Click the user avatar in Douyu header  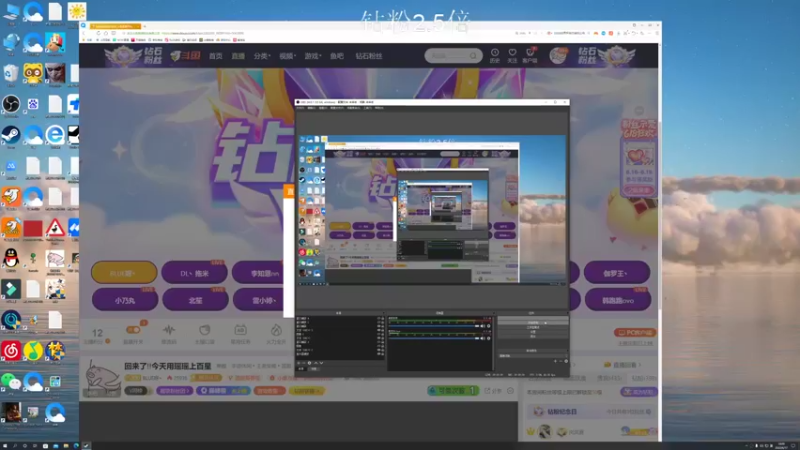(558, 56)
